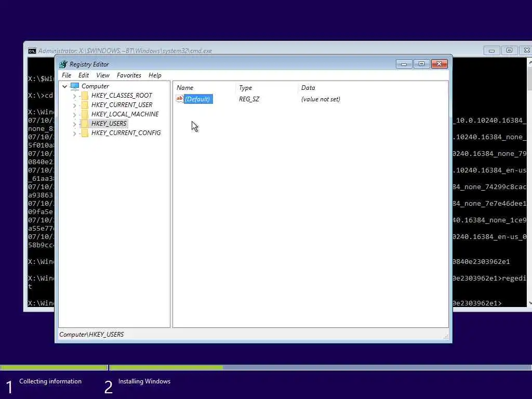Click the Registry Editor resize grip
The height and width of the screenshot is (399, 532).
[x=446, y=337]
